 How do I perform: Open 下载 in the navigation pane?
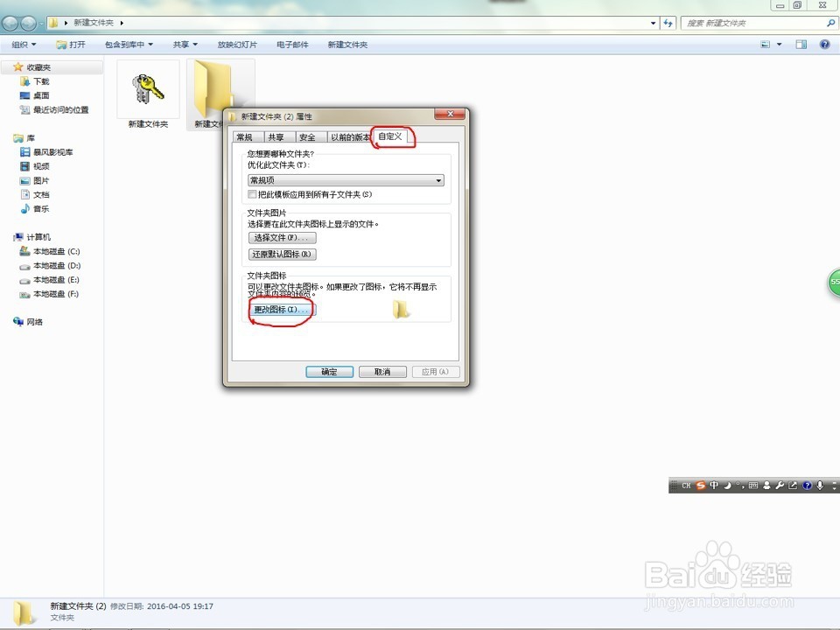tap(41, 81)
